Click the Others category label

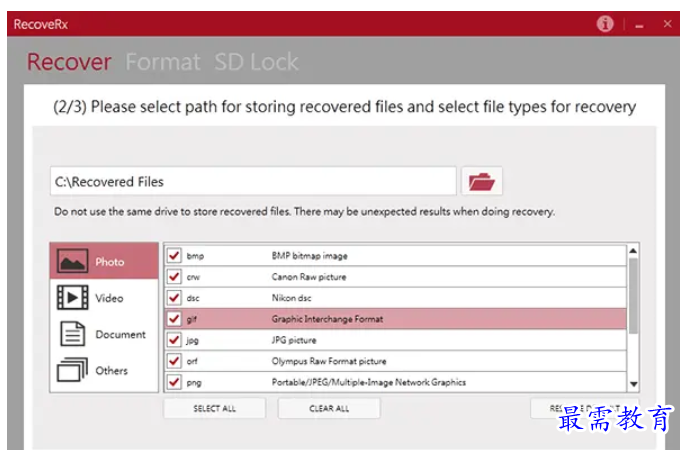pos(111,370)
